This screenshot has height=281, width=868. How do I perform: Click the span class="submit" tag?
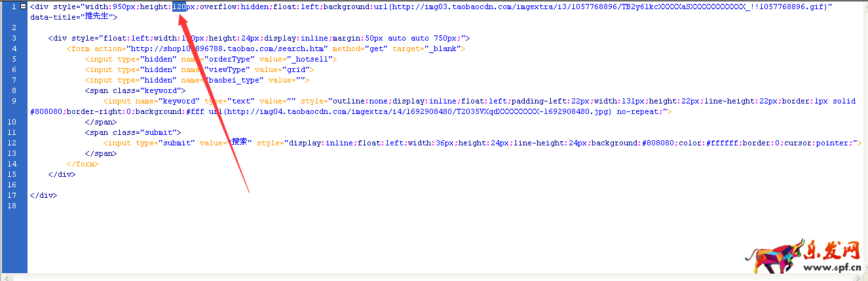coord(132,132)
